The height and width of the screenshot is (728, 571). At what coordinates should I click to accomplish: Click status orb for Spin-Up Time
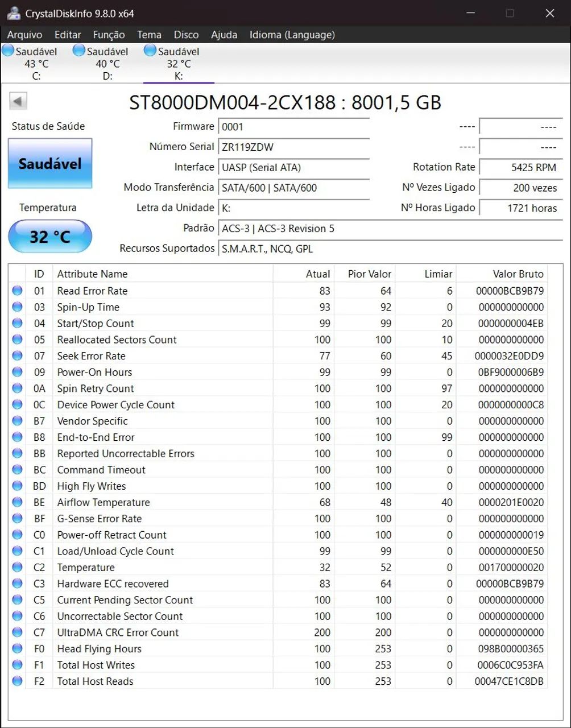pos(17,307)
